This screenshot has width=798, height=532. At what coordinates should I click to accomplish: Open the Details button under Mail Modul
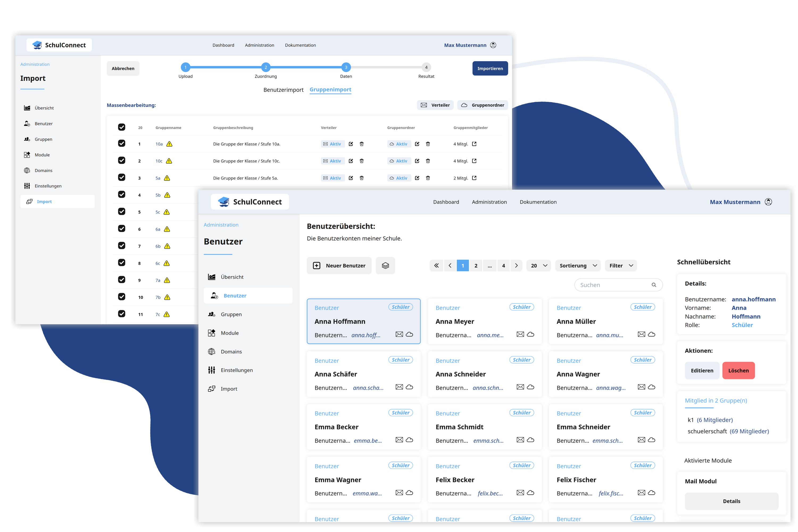[x=731, y=501]
